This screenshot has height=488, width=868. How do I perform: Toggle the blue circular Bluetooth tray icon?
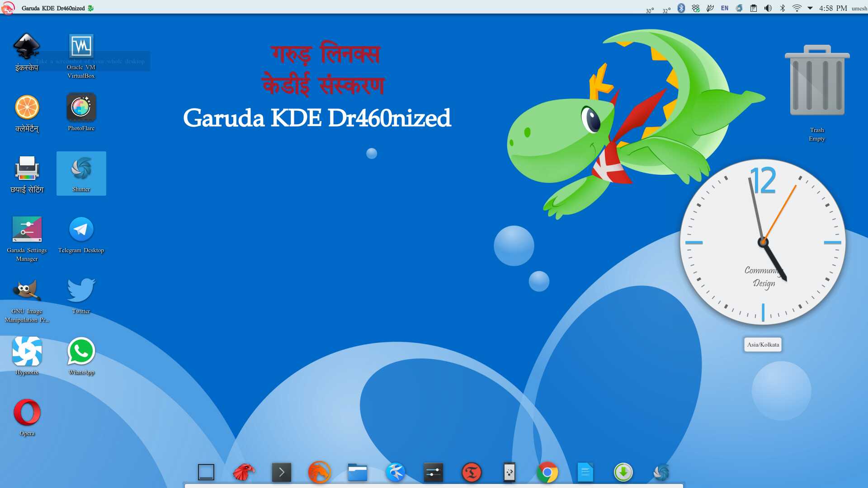click(681, 8)
